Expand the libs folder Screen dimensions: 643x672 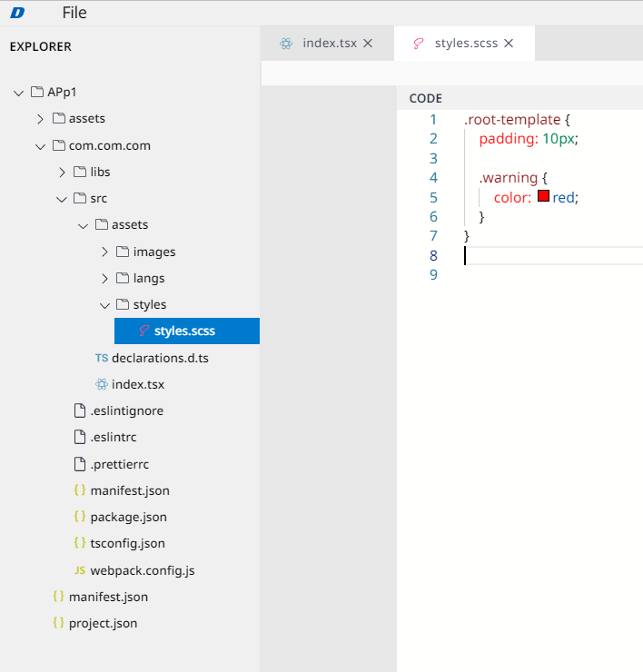pyautogui.click(x=62, y=173)
